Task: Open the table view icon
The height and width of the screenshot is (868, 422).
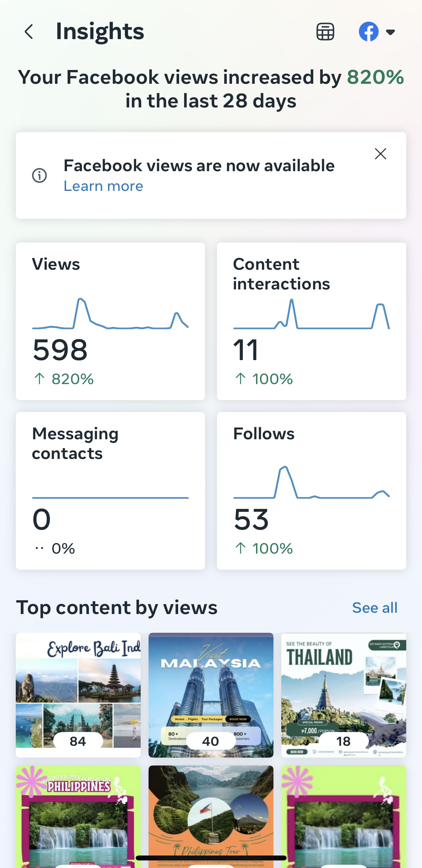Action: coord(325,32)
